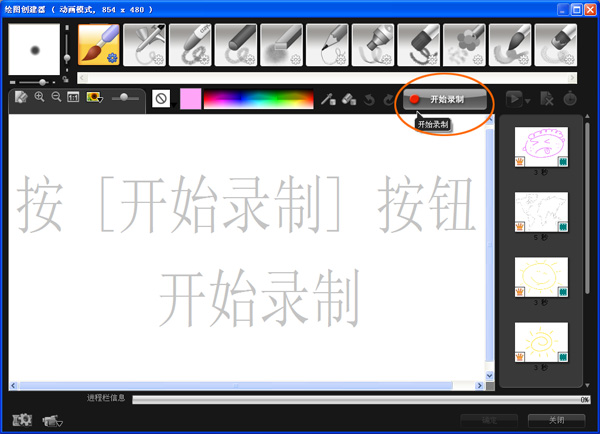The height and width of the screenshot is (434, 600).
Task: Zoom in on the canvas
Action: coord(39,97)
